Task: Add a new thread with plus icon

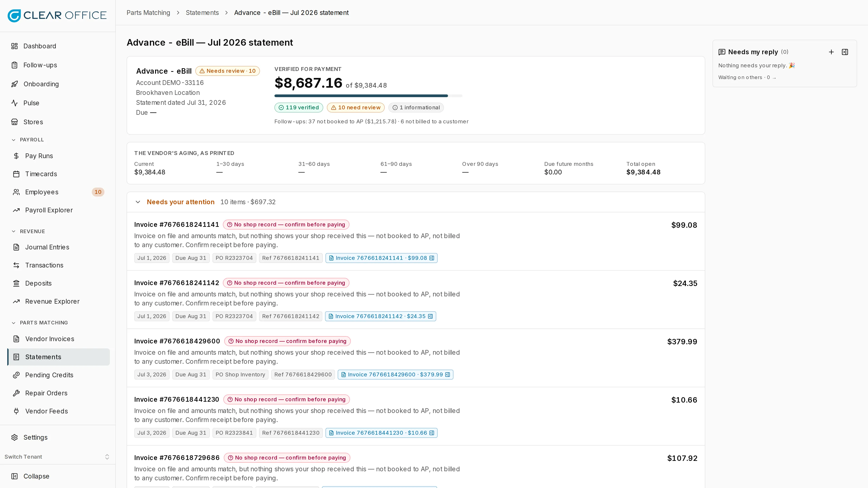Action: [831, 52]
